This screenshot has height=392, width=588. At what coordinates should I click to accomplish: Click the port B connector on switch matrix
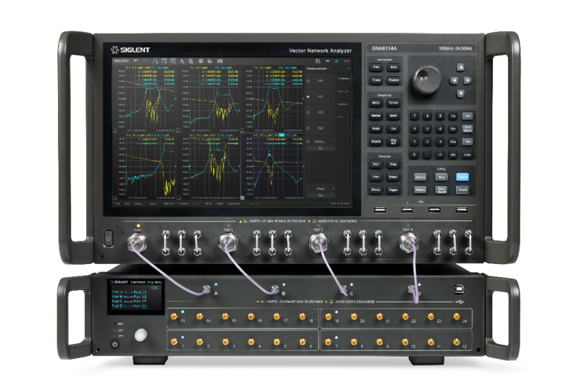point(275,289)
